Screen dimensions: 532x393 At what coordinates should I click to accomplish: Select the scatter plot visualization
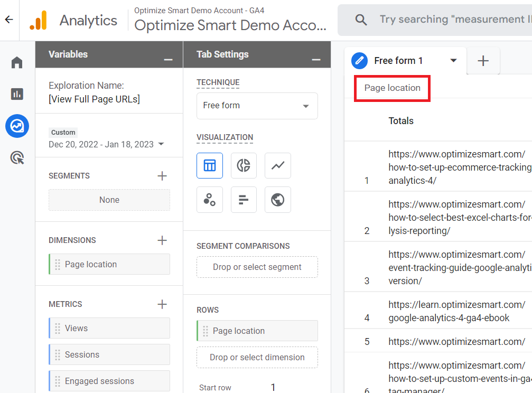(x=210, y=200)
